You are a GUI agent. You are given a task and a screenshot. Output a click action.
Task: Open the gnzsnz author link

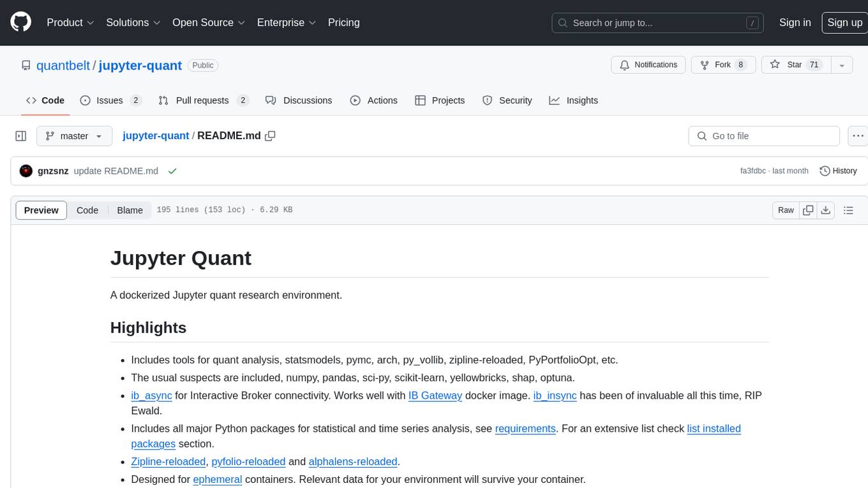coord(53,171)
